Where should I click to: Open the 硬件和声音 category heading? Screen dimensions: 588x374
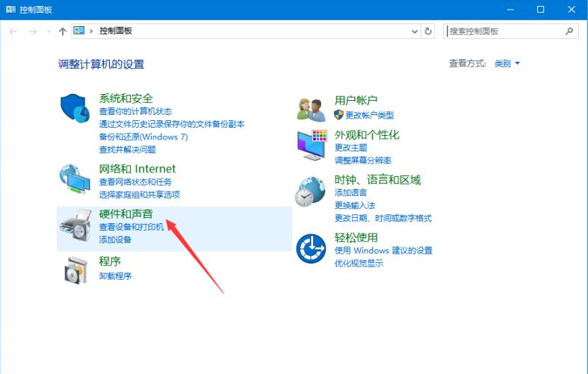(126, 214)
